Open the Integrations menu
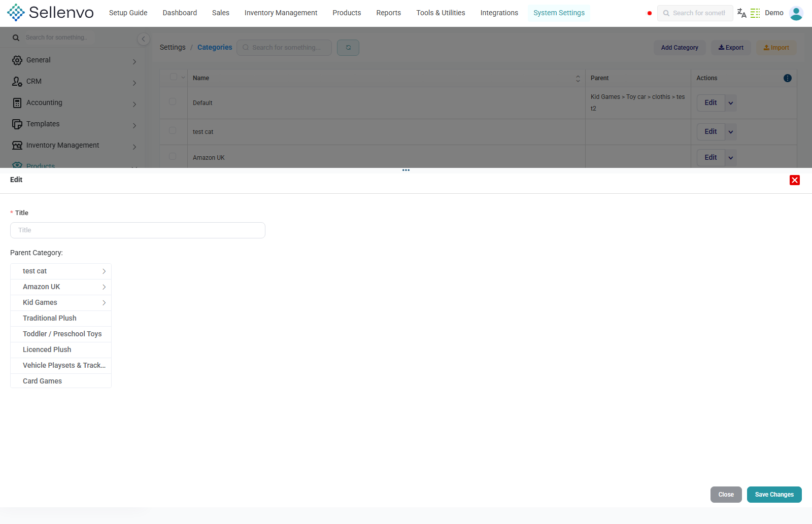812x524 pixels. tap(499, 13)
